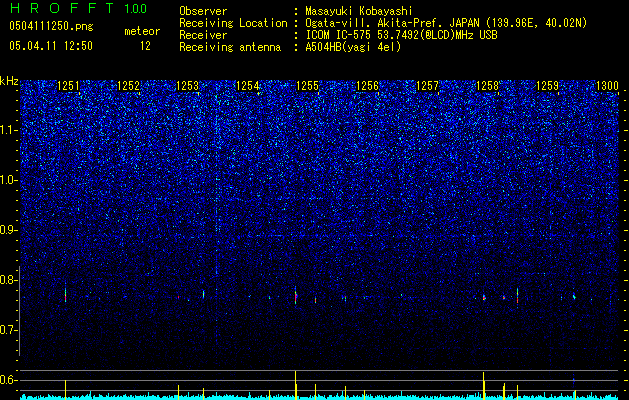This screenshot has height=400, width=629.
Task: Click the 1259 time marker
Action: coord(548,85)
